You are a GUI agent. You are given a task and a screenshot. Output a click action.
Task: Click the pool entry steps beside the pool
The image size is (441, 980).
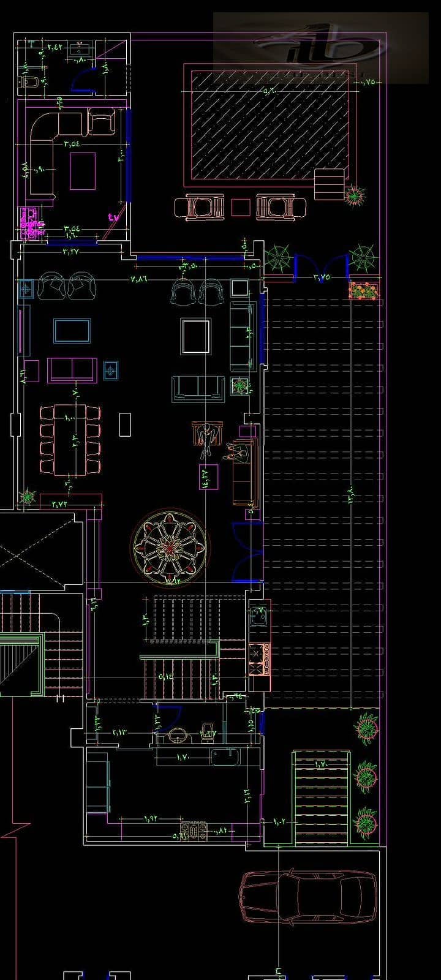330,184
